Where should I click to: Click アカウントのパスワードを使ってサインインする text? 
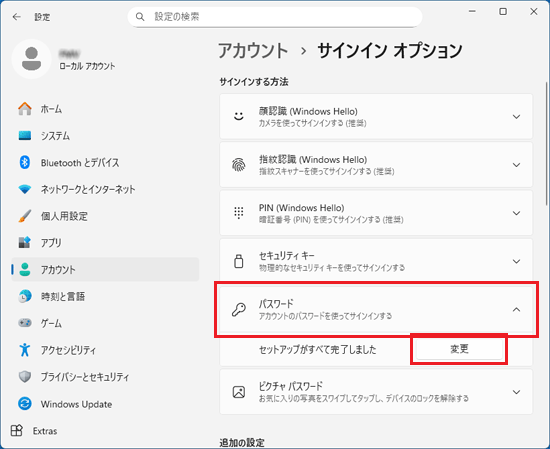(326, 316)
